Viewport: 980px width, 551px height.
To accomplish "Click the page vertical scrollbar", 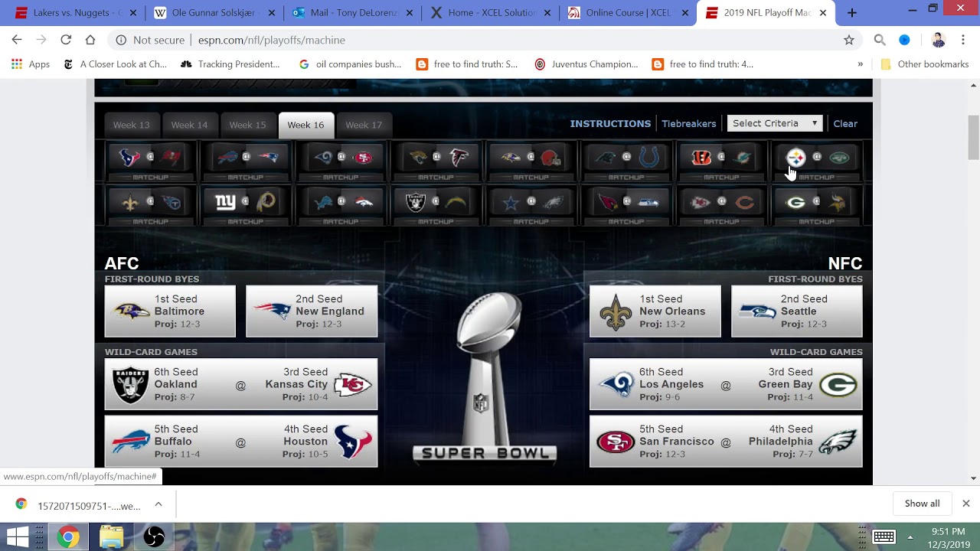I will point(973,138).
